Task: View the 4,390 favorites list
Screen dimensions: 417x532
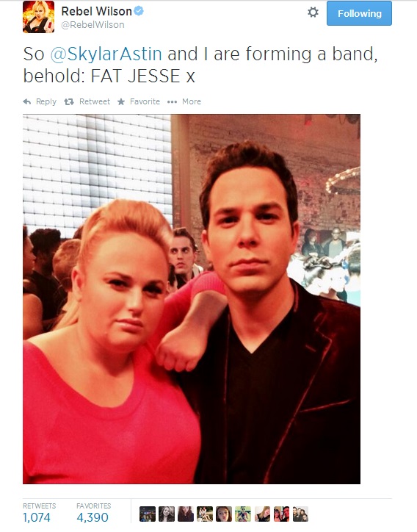Action: point(93,517)
